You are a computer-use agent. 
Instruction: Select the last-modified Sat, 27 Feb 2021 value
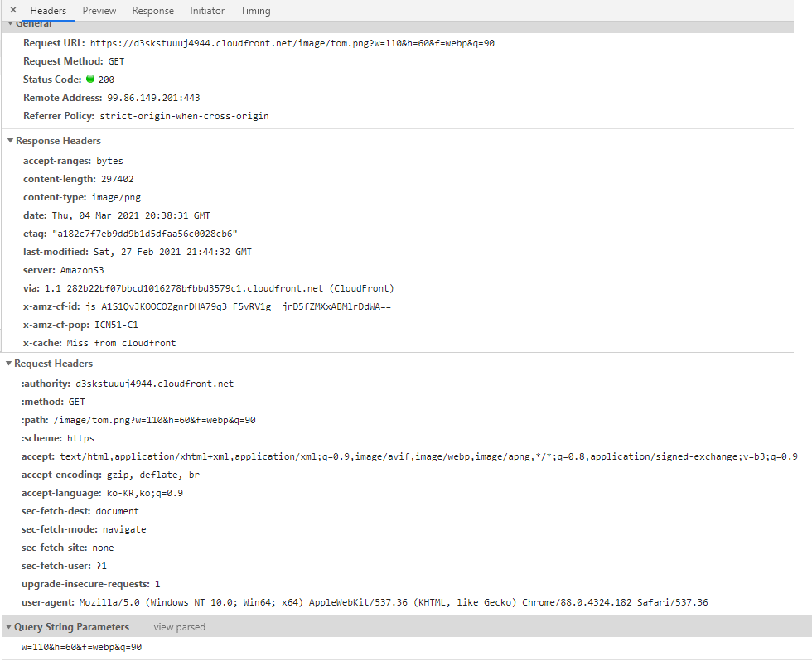pyautogui.click(x=172, y=252)
